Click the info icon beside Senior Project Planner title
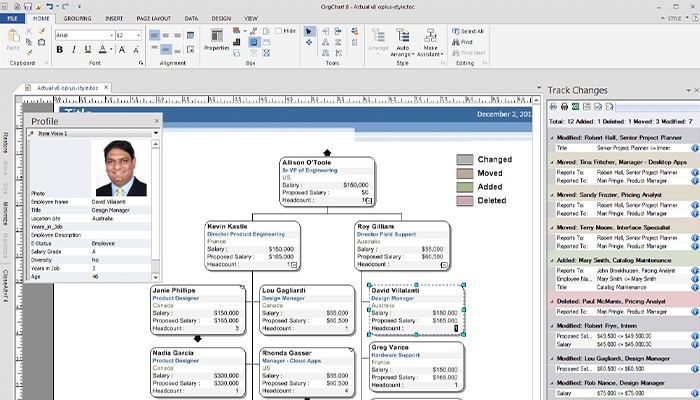 coord(694,147)
